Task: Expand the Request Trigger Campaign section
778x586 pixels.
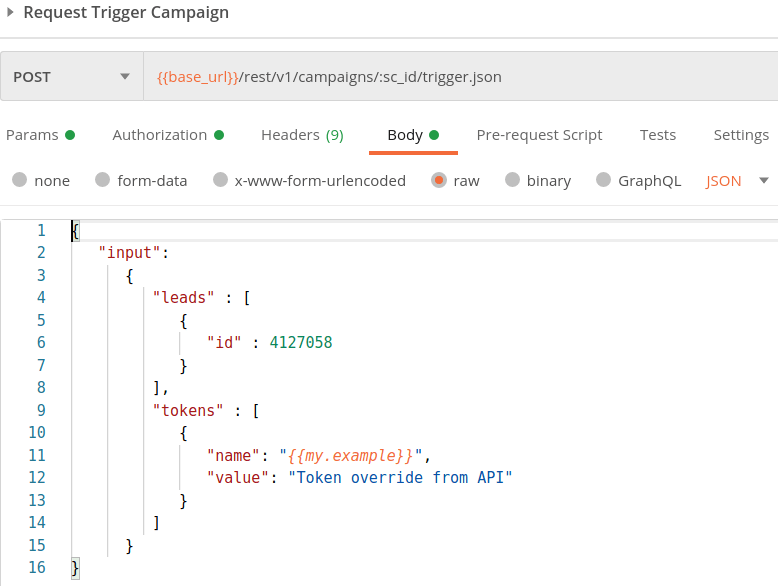Action: coord(10,12)
